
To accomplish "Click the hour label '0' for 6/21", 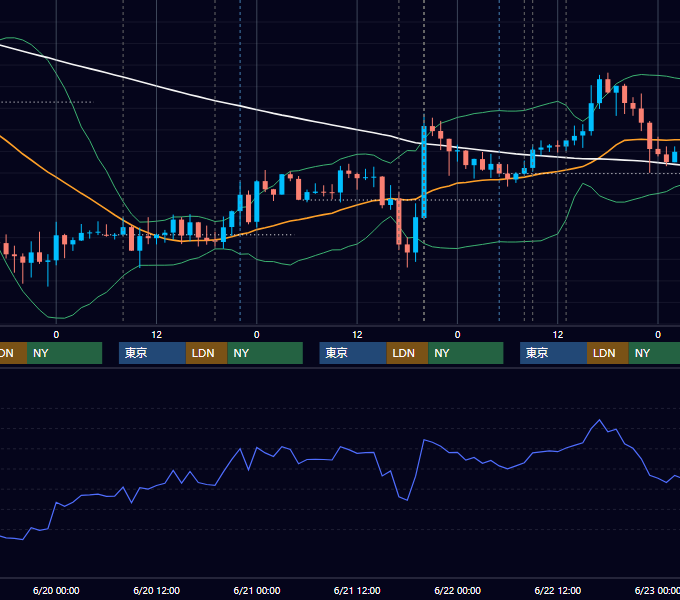I will coord(257,335).
